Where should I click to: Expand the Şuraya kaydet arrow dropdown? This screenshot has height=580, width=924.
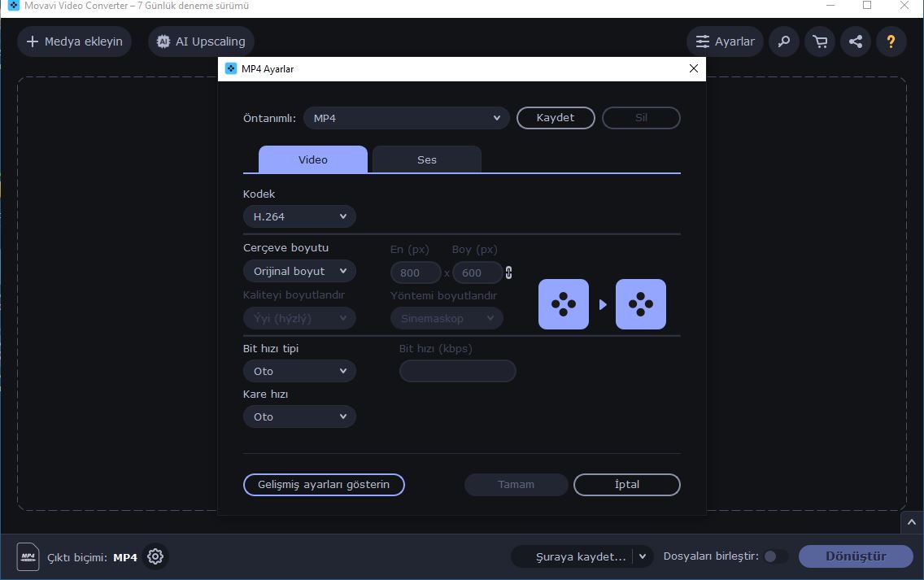(x=643, y=556)
